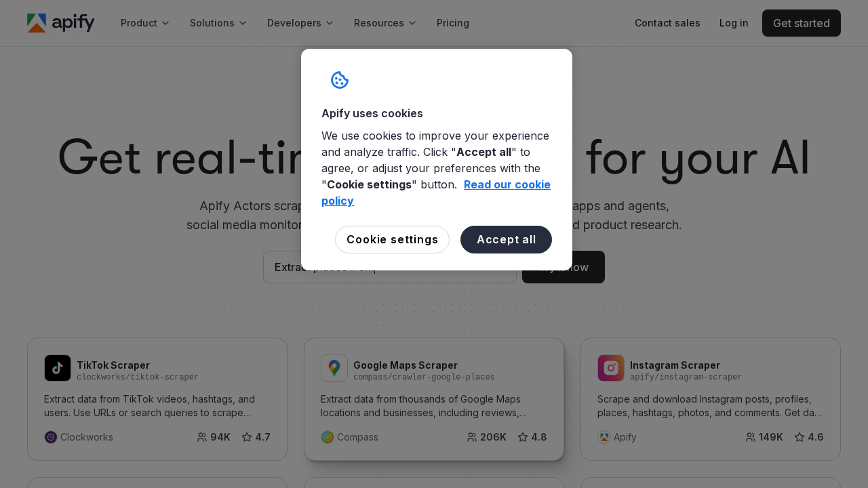868x488 pixels.
Task: Click the users count icon on Google Maps card
Action: tap(471, 437)
